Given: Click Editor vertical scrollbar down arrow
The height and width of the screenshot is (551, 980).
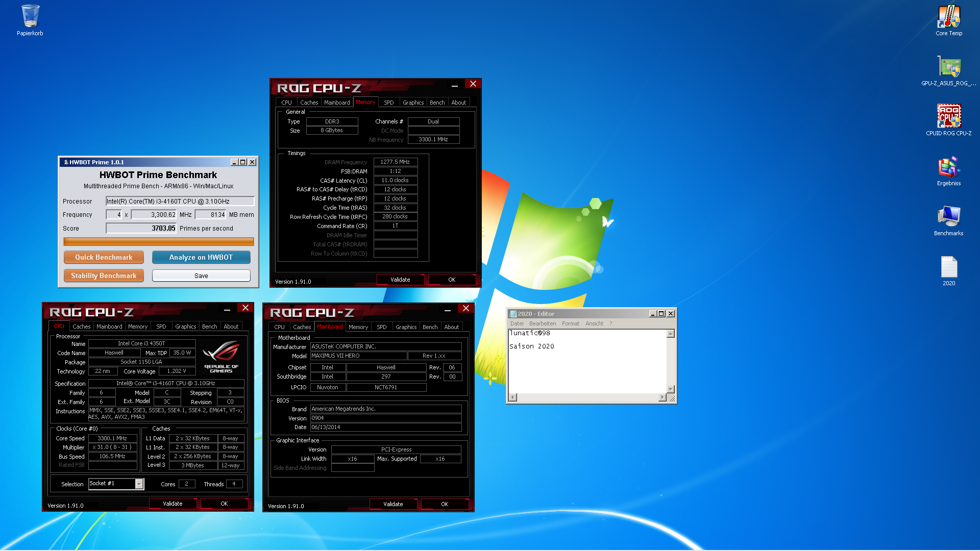Looking at the screenshot, I should coord(671,389).
